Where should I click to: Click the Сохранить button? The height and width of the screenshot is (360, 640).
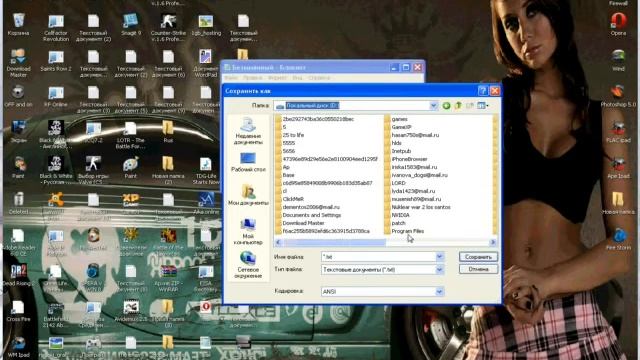[x=478, y=257]
